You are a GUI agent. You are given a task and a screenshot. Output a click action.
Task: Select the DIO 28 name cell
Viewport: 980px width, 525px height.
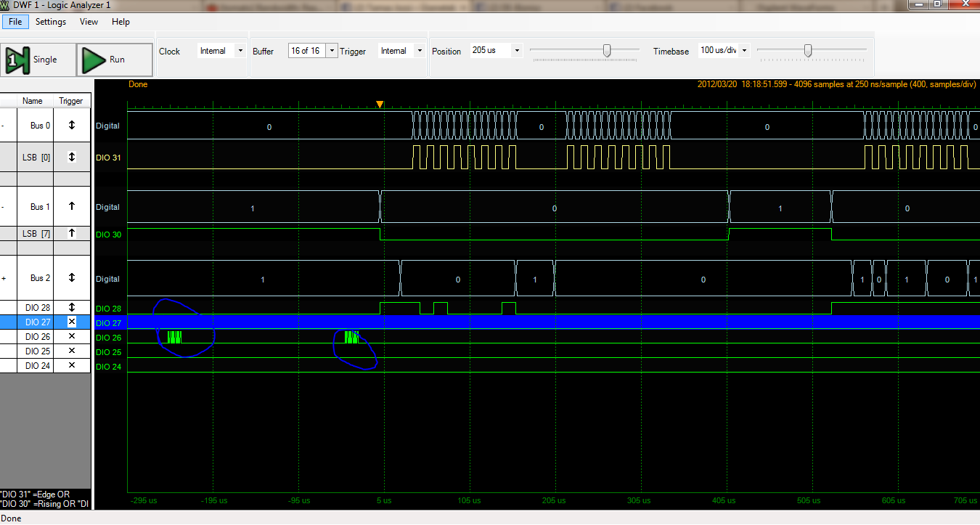click(36, 308)
